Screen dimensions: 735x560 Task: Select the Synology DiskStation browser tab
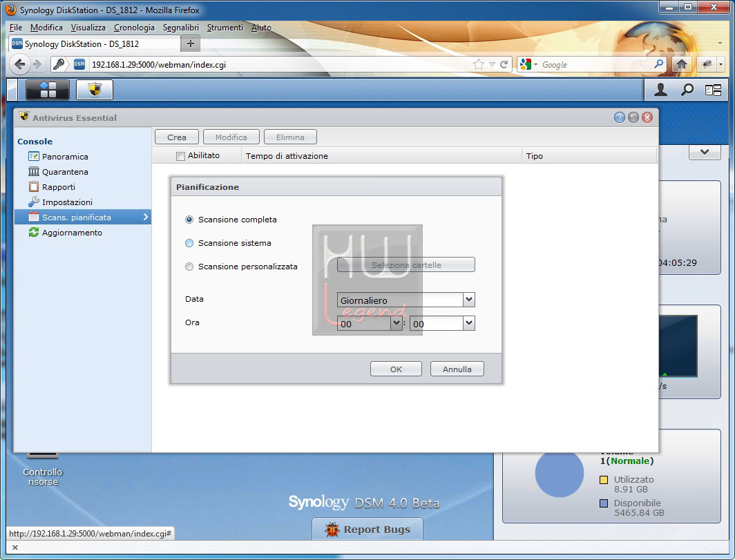click(94, 44)
